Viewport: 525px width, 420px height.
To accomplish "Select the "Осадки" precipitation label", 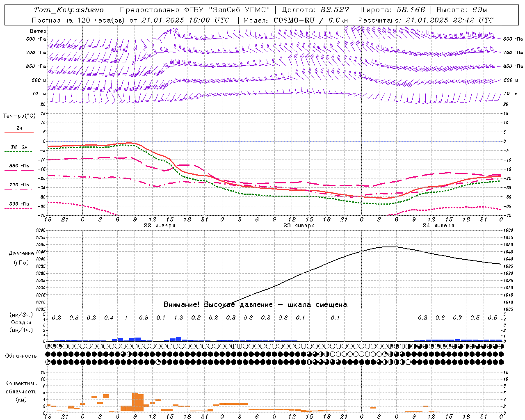I will [x=21, y=322].
